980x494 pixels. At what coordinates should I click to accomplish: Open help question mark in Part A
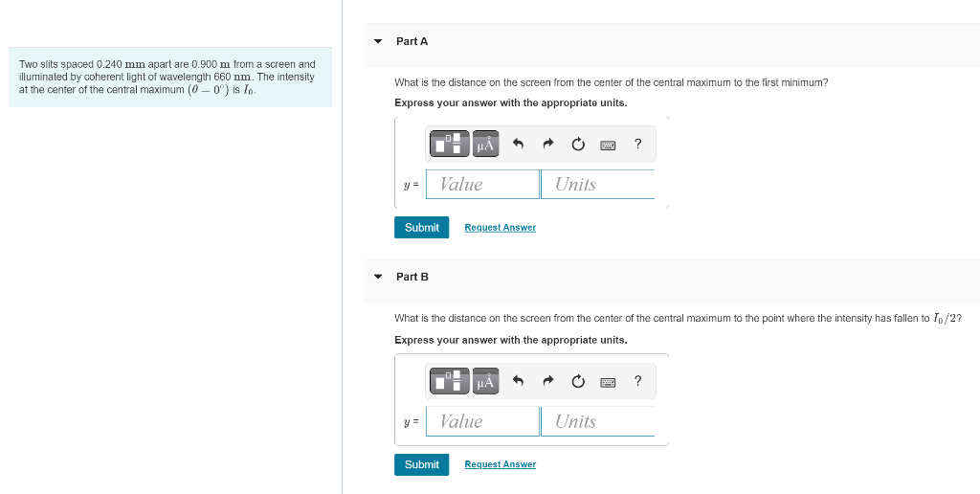click(637, 144)
